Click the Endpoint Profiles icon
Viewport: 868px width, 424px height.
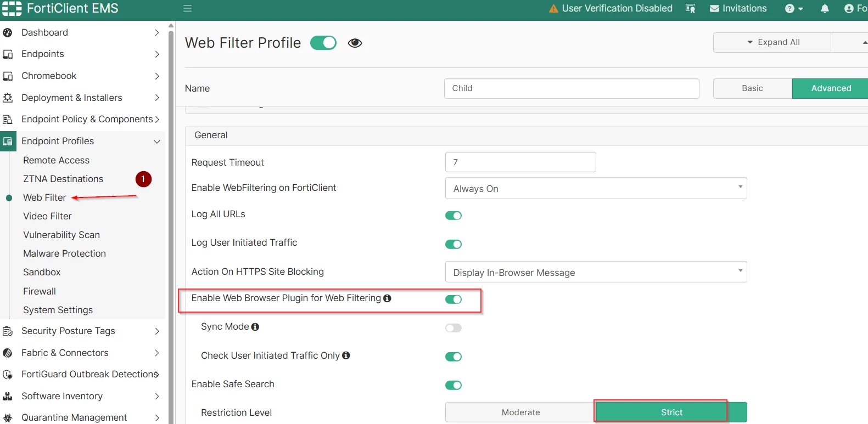point(8,141)
